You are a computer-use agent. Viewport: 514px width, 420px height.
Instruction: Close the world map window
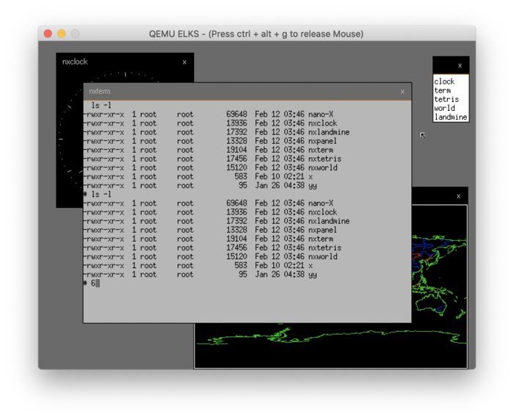point(458,196)
